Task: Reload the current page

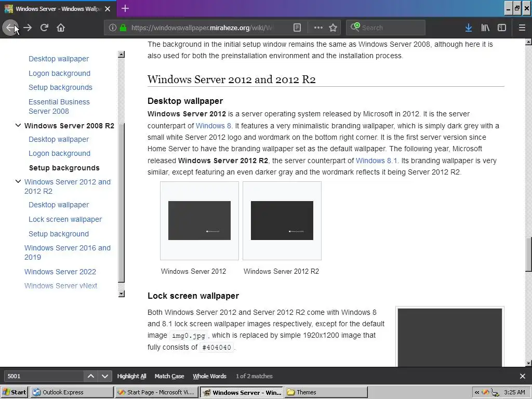Action: tap(44, 28)
